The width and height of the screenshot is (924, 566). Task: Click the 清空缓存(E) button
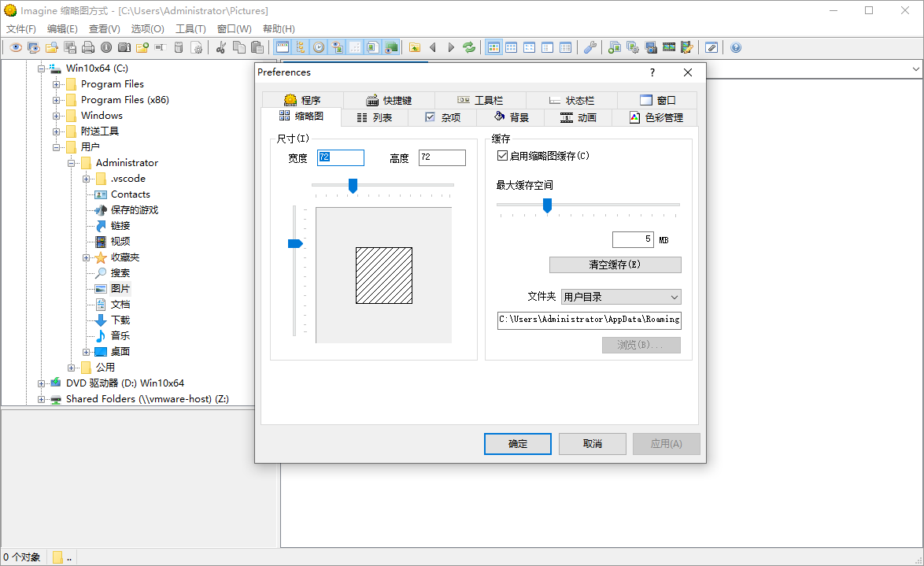click(615, 265)
